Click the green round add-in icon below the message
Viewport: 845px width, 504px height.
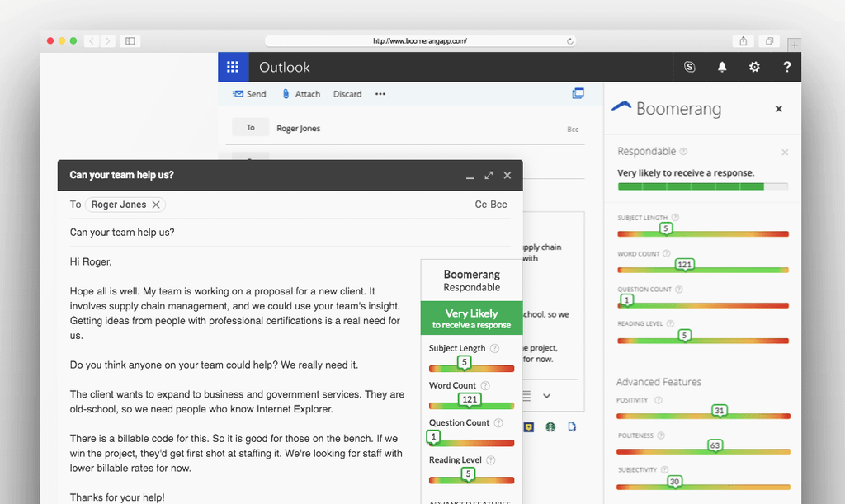[x=550, y=427]
